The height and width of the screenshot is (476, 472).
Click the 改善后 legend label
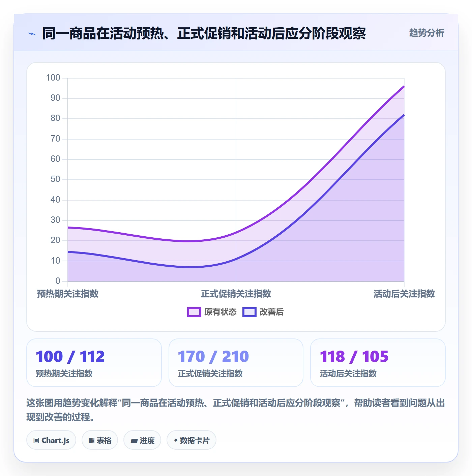click(271, 312)
